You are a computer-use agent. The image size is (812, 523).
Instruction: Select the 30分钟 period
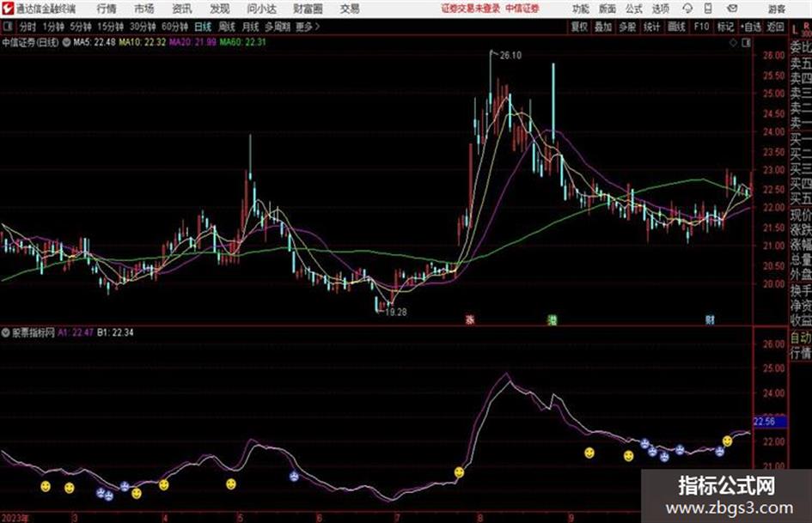pyautogui.click(x=143, y=27)
